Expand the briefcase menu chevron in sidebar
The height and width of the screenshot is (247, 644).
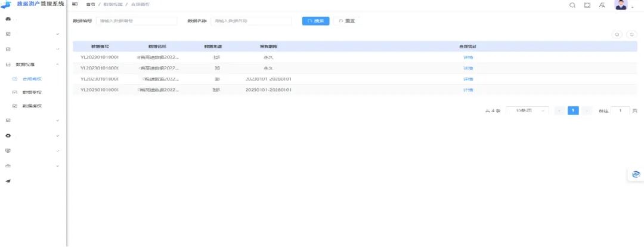click(57, 166)
